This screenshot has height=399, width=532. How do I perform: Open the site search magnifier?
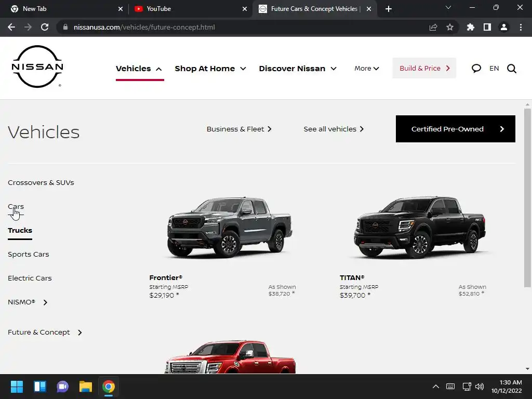pos(512,69)
